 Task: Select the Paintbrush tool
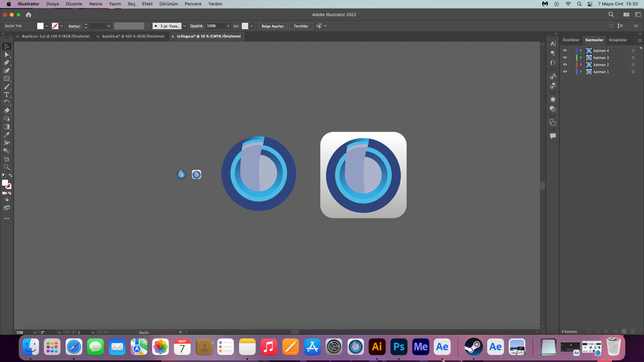point(7,87)
